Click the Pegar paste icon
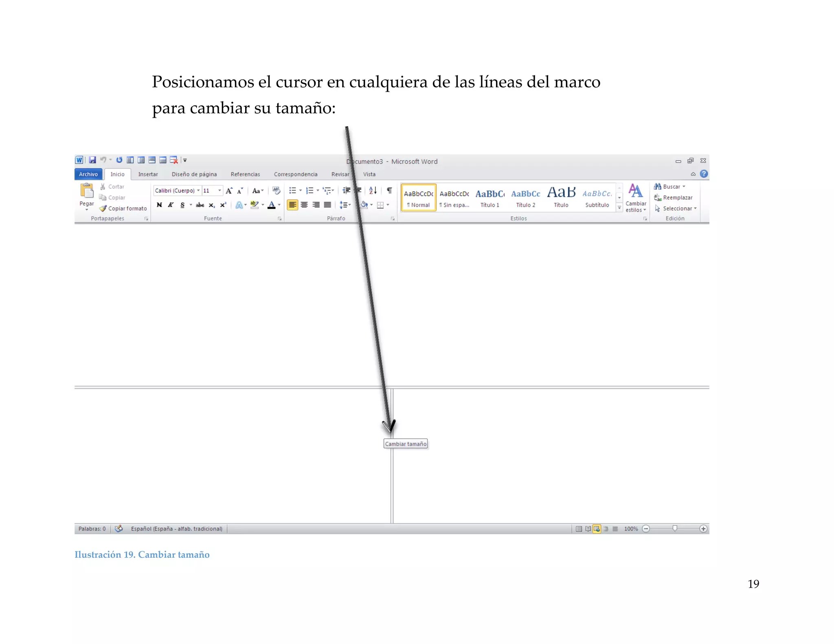 click(x=87, y=191)
